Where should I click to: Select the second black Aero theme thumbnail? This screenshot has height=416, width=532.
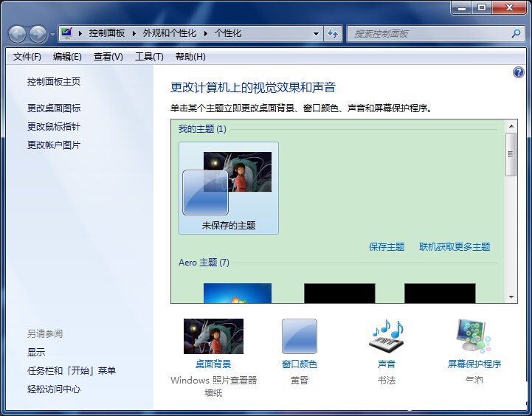click(x=339, y=294)
